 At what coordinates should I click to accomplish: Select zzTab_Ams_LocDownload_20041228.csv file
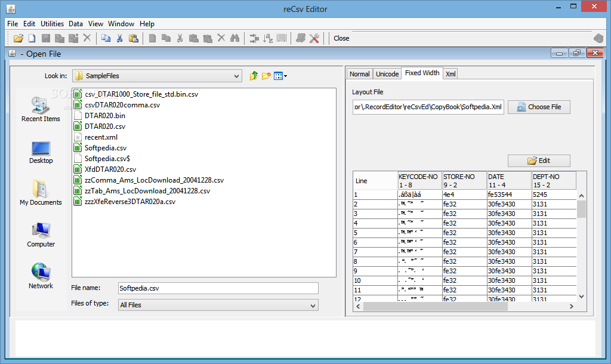(147, 191)
